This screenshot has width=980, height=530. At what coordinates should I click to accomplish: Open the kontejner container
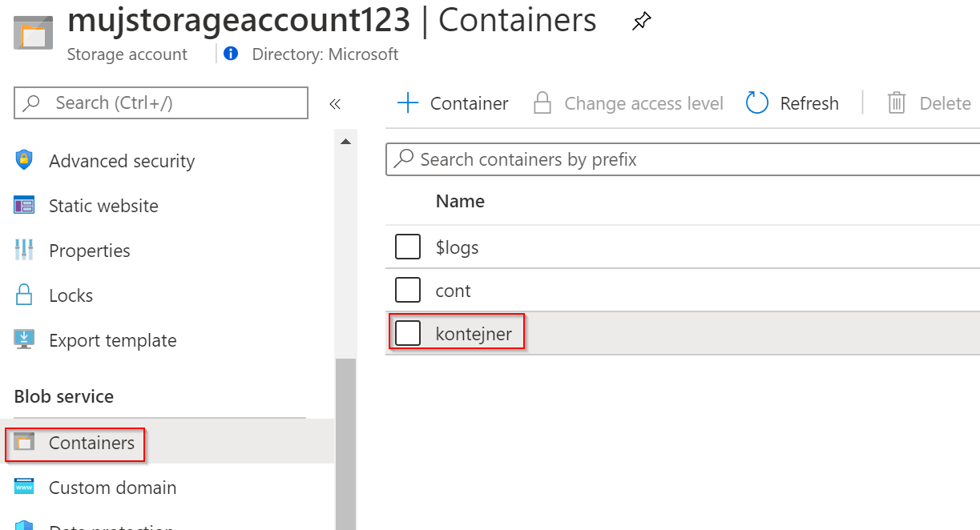pyautogui.click(x=474, y=334)
